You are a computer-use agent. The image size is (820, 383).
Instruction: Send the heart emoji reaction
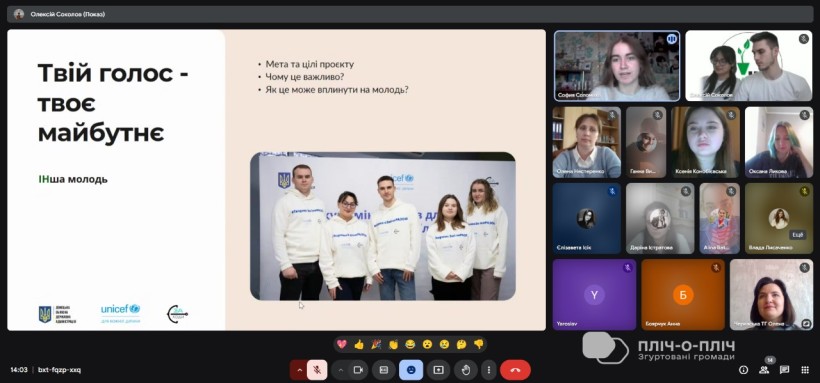point(341,344)
